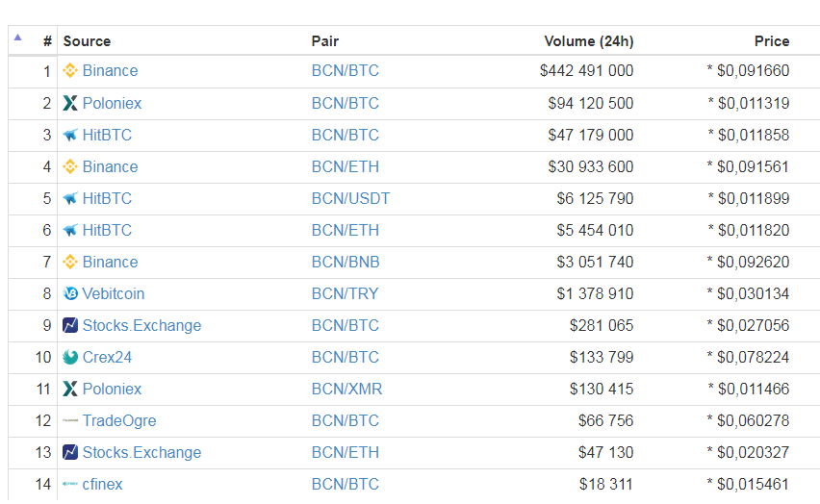Screen dimensions: 820x504
Task: Click the HitBTC logo icon in row 6
Action: pyautogui.click(x=70, y=230)
